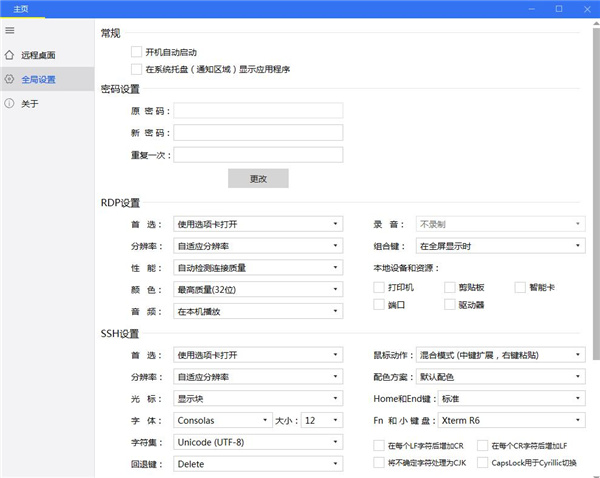This screenshot has height=478, width=600.
Task: Open font dropdown showing Consolas
Action: click(x=223, y=420)
